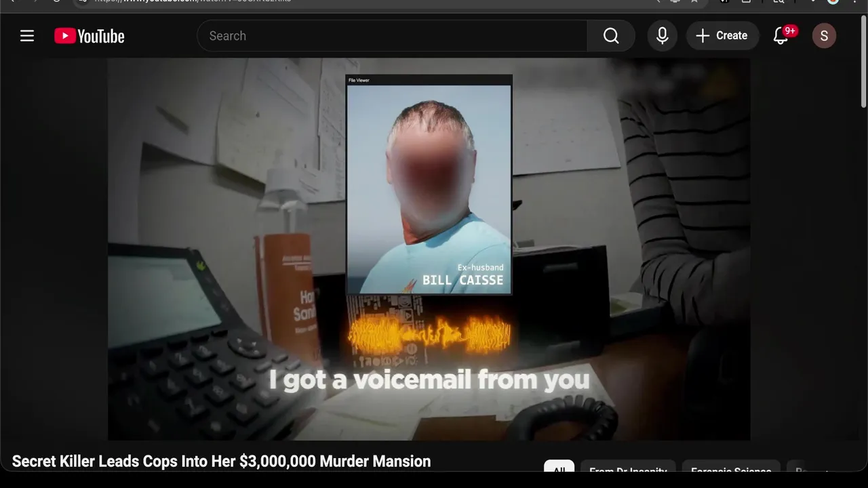Open the hamburger guide menu
Viewport: 868px width, 488px height.
pos(27,36)
